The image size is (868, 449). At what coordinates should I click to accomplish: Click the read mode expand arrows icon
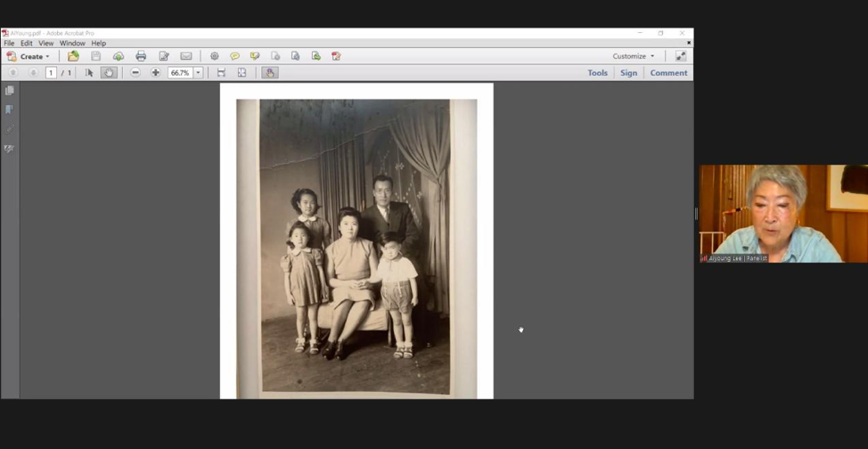tap(680, 56)
